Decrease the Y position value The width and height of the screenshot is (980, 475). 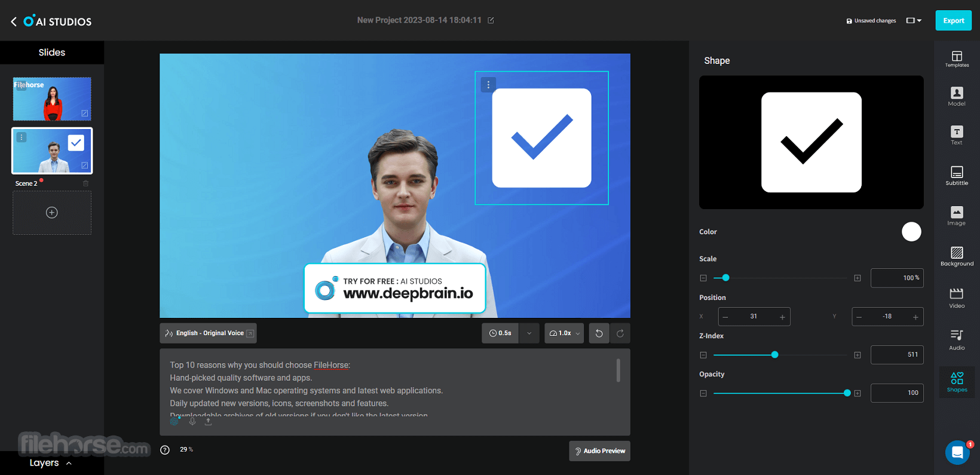coord(859,317)
